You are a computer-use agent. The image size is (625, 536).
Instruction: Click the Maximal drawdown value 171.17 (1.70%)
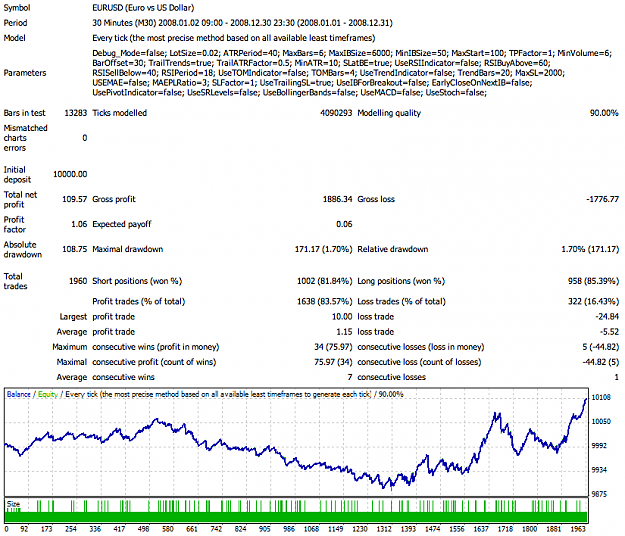(x=324, y=249)
